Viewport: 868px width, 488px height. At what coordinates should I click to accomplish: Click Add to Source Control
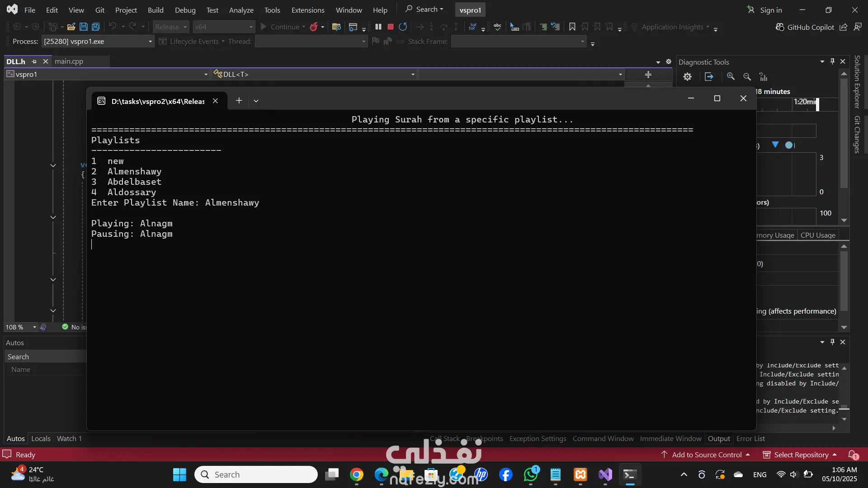click(706, 455)
